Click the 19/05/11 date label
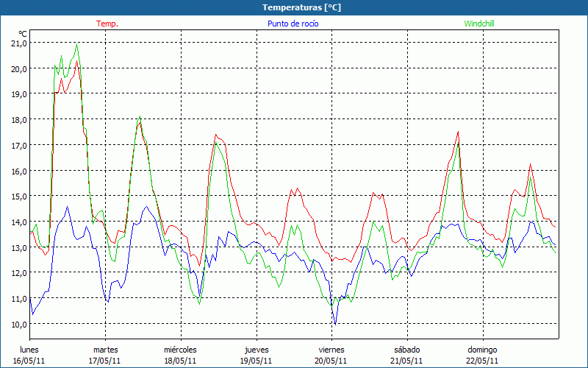The width and height of the screenshot is (588, 368). coord(255,361)
